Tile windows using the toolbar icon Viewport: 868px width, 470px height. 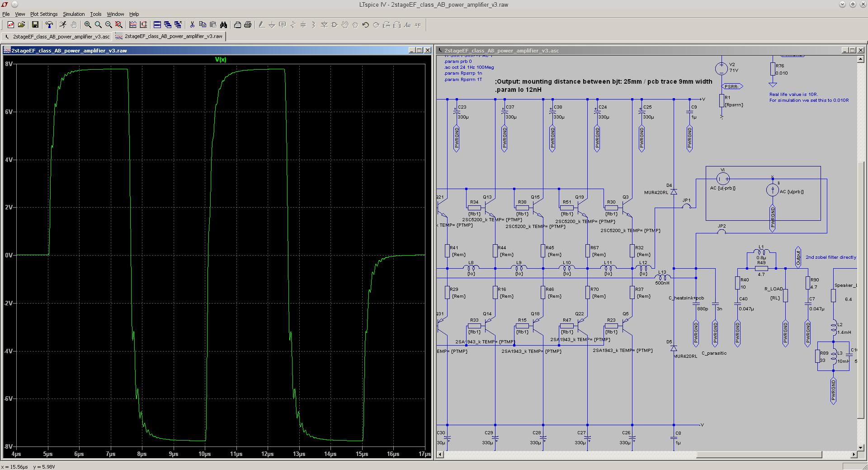tap(157, 25)
